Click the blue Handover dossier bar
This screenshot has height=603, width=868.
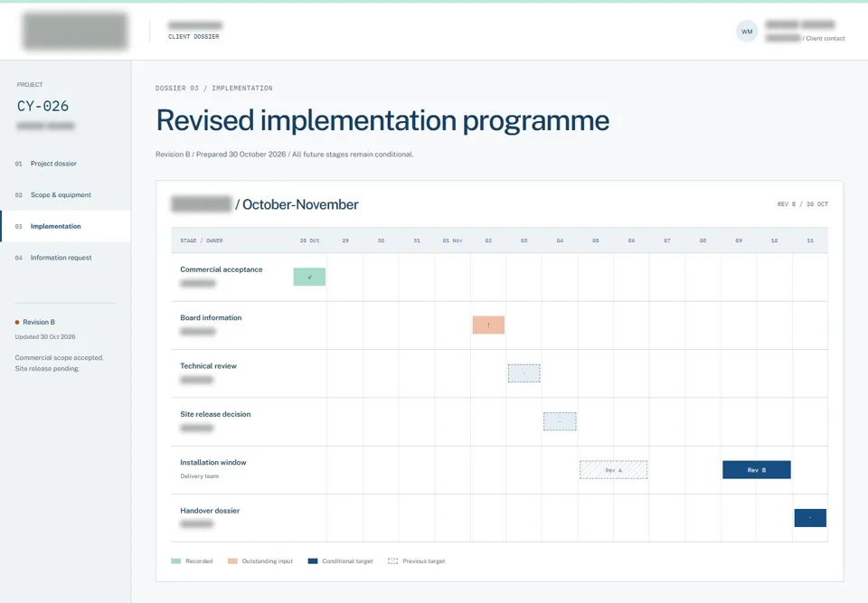tap(810, 518)
